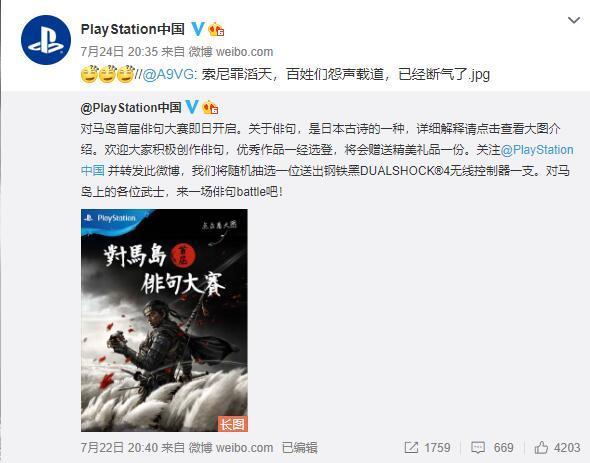The image size is (590, 463).
Task: Enlarge the Ghost of Tsushima haiku contest image
Action: 164,320
